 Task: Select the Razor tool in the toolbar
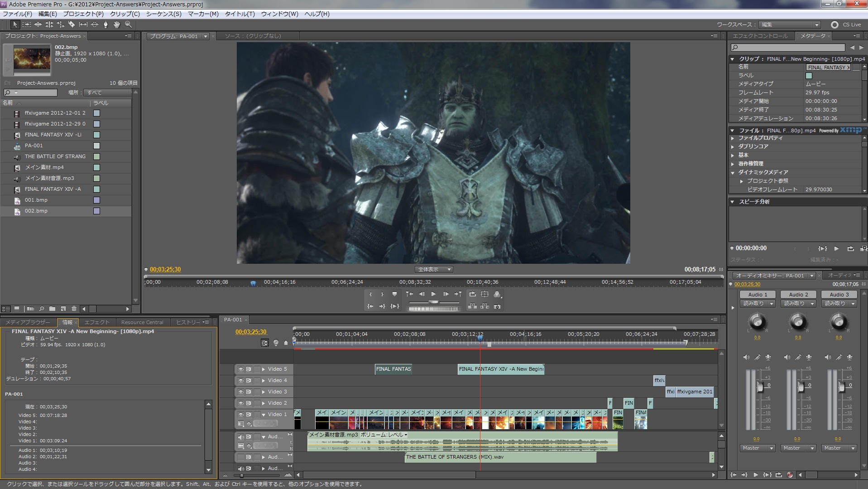pyautogui.click(x=72, y=24)
